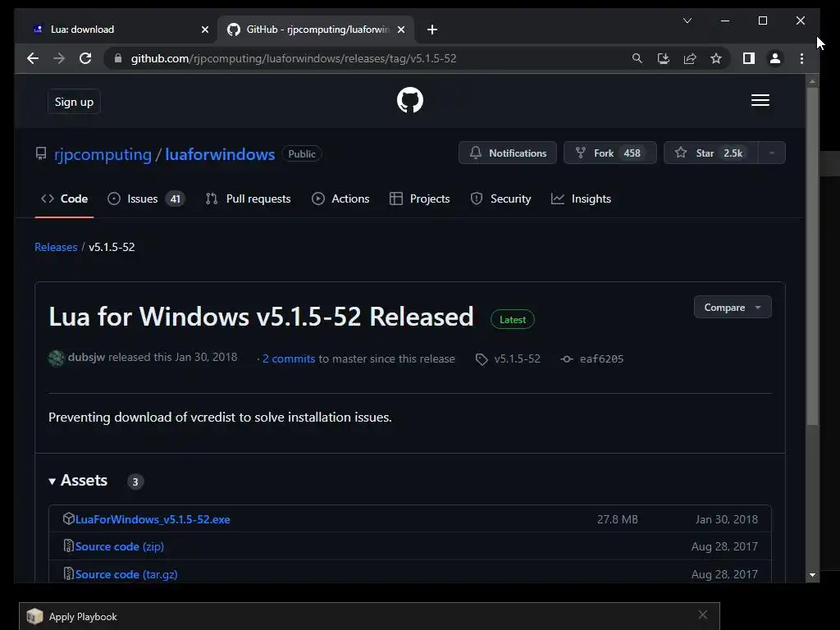Close the Apply Playbook bar
840x630 pixels.
click(703, 614)
